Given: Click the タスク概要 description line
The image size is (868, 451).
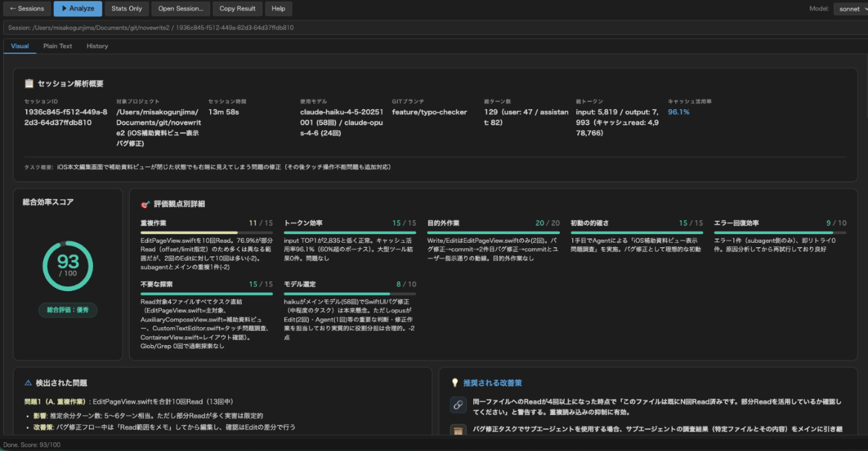Looking at the screenshot, I should point(208,167).
